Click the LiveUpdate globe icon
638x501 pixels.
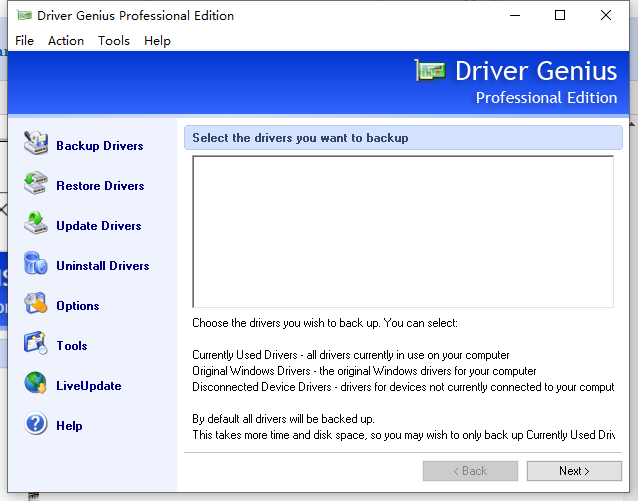[x=35, y=383]
